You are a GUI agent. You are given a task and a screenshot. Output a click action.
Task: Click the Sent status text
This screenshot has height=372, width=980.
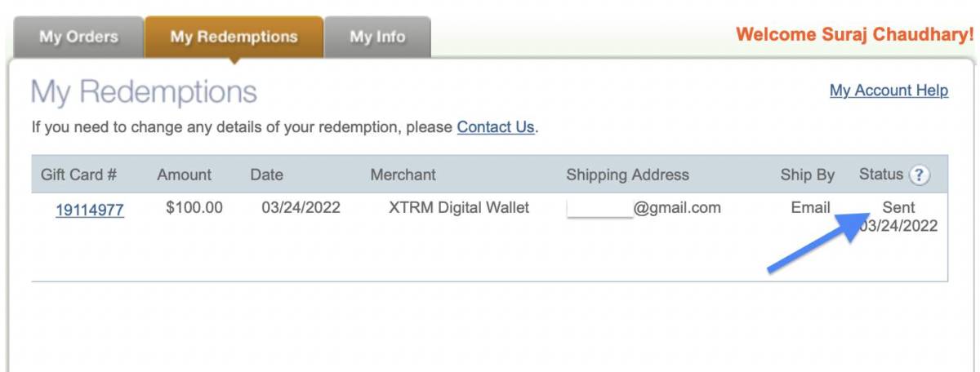[898, 208]
